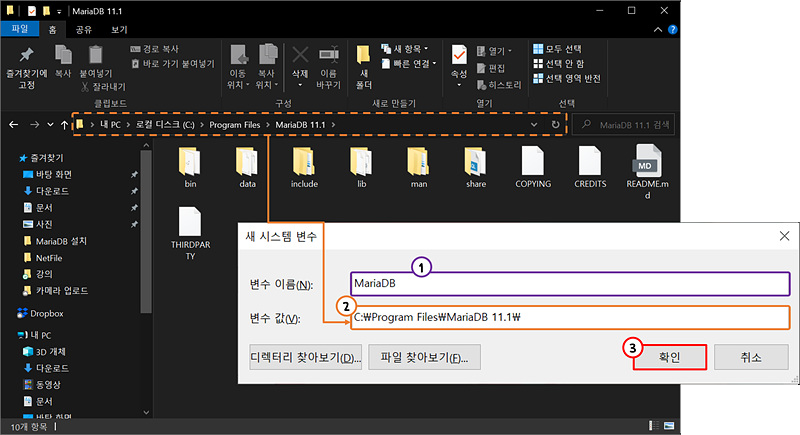Click Paste shortcut (바로 가기 붙여넣기)
This screenshot has height=435, width=800.
(173, 64)
